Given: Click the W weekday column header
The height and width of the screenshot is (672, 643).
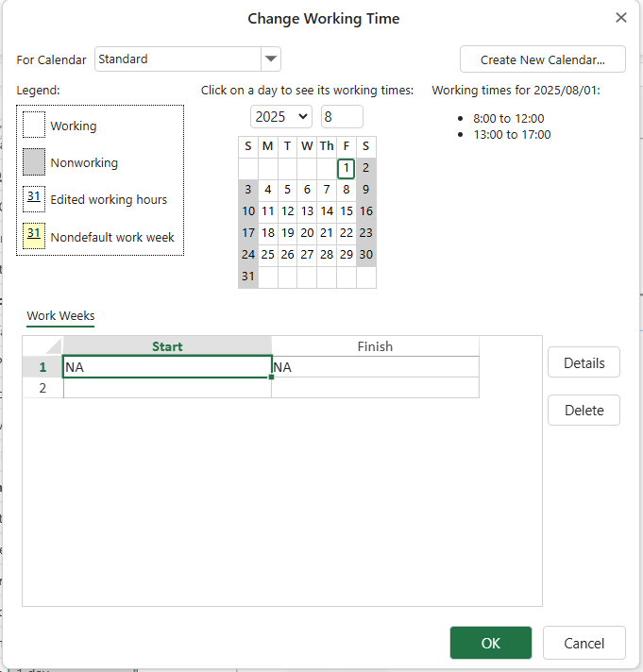Looking at the screenshot, I should pyautogui.click(x=307, y=146).
